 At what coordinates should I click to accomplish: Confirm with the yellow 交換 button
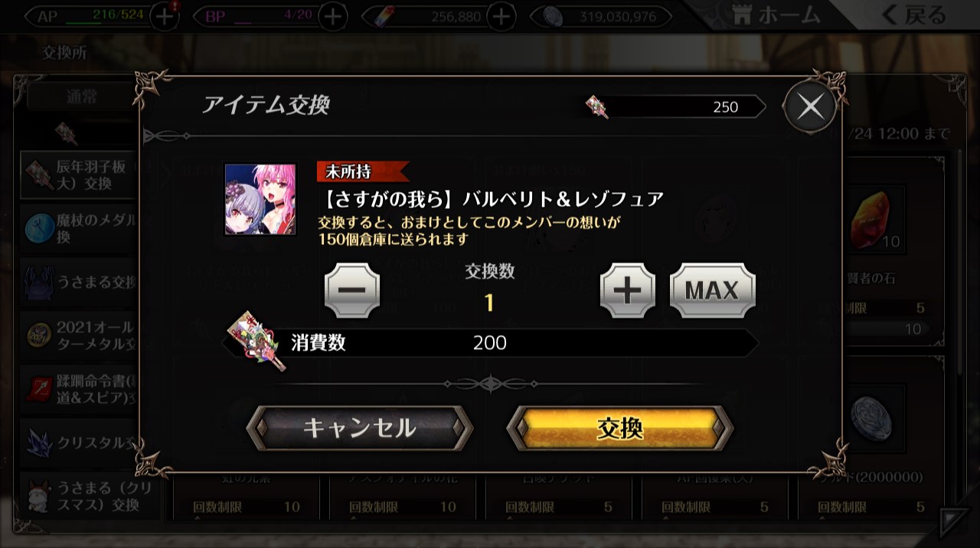click(x=620, y=428)
